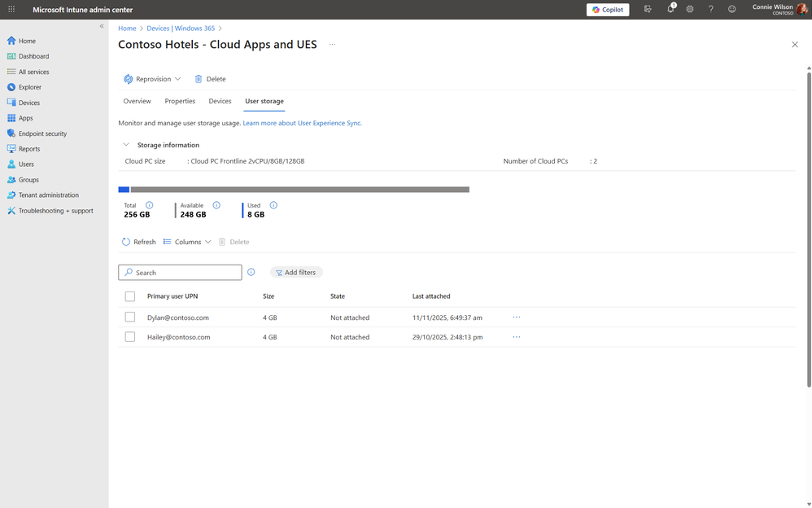Click the help question mark icon

(x=711, y=10)
